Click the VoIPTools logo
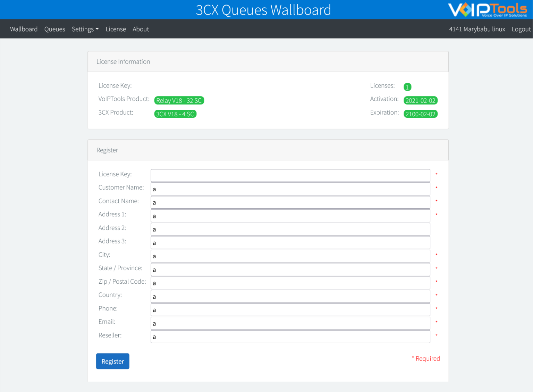Viewport: 533px width, 392px height. (x=487, y=9)
